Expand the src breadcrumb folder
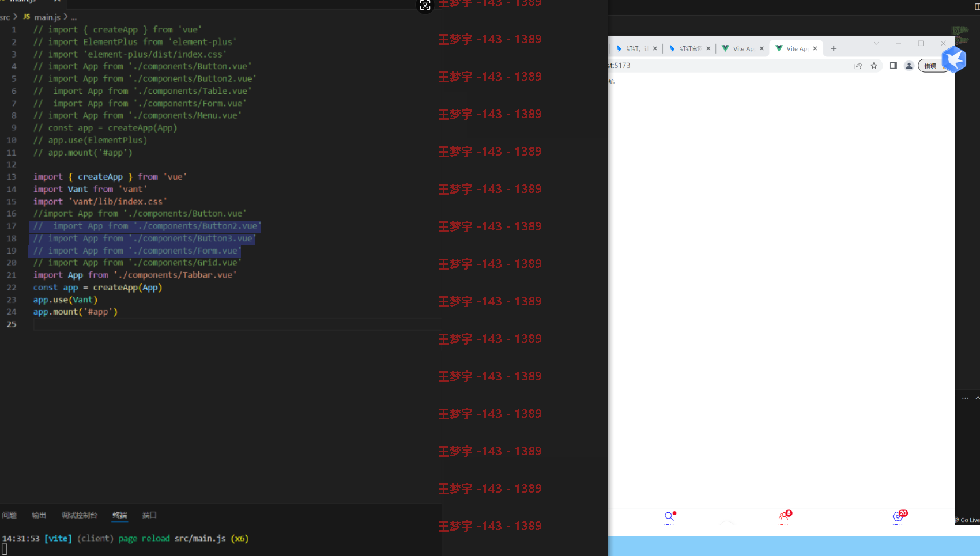The image size is (980, 556). tap(5, 17)
